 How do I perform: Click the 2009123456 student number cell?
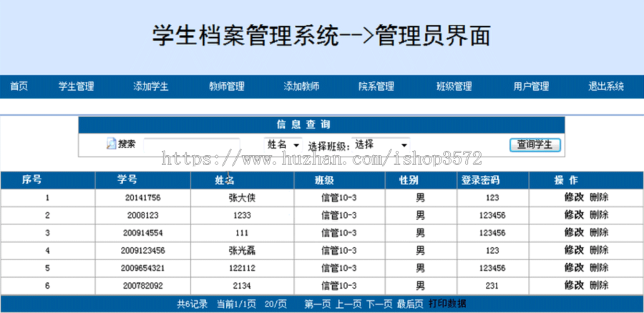pos(143,251)
